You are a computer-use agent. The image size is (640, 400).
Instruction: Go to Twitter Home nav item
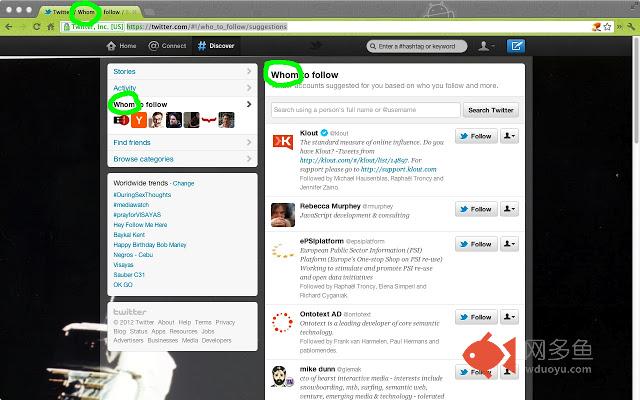121,46
